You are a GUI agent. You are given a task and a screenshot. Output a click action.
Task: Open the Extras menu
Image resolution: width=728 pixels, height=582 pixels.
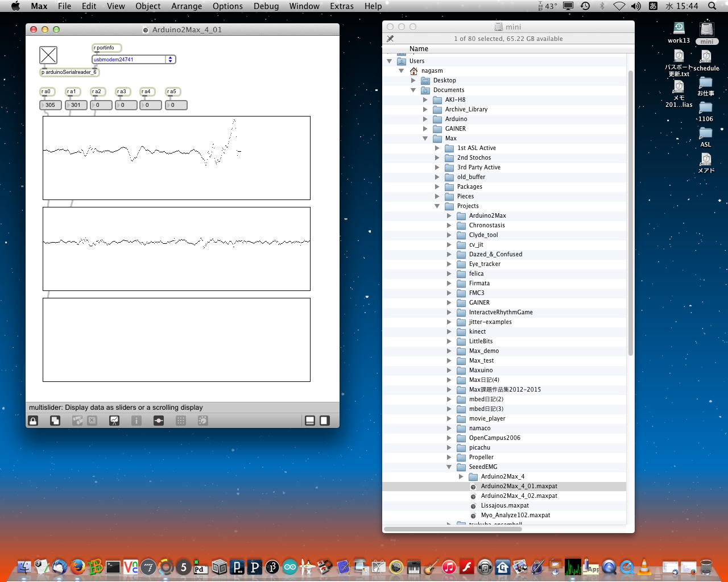click(341, 6)
